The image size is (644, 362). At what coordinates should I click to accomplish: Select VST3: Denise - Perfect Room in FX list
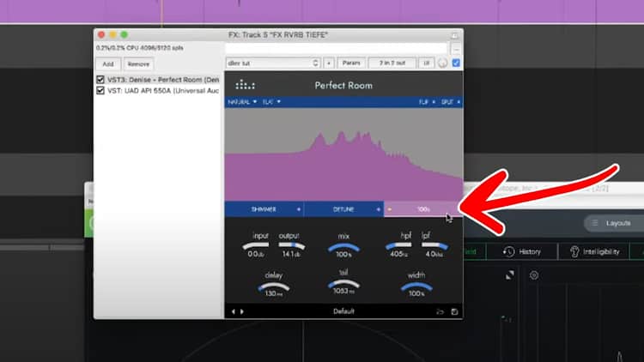coord(163,80)
